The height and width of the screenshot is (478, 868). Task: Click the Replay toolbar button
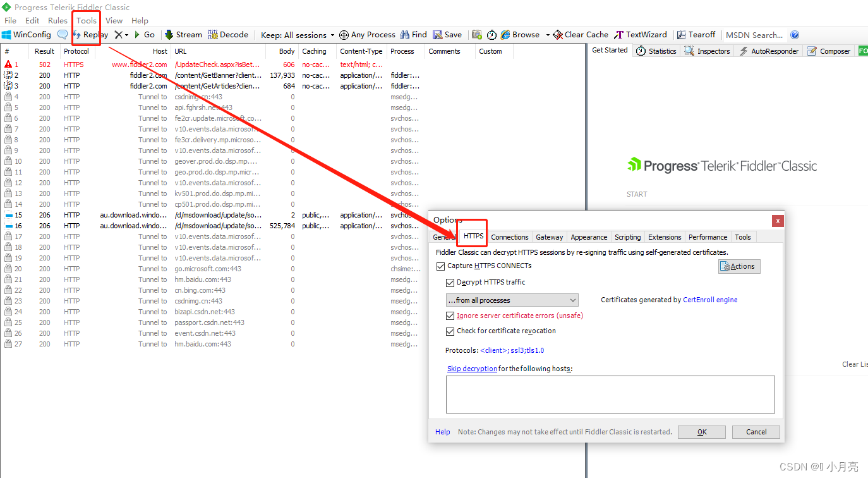90,35
